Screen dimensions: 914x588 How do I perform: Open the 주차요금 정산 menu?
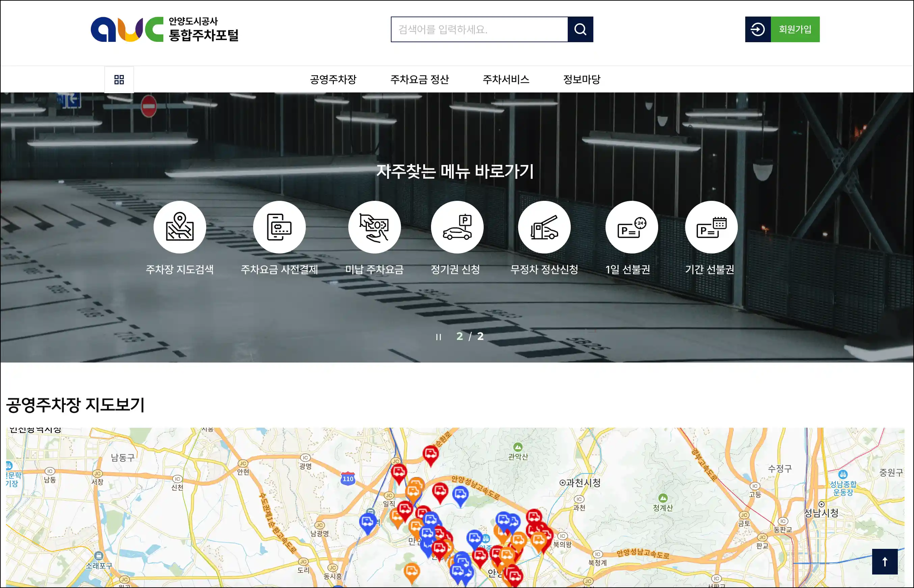tap(419, 79)
